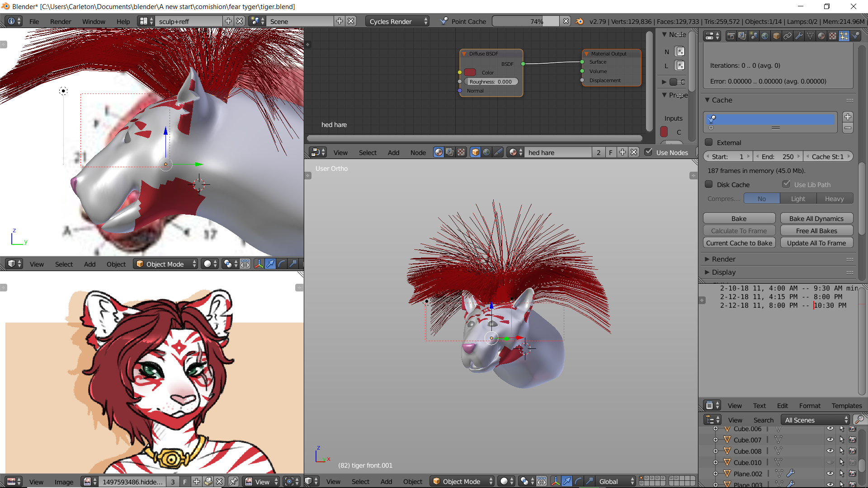Viewport: 868px width, 488px height.
Task: Open the Render menu in top bar
Action: tap(61, 21)
